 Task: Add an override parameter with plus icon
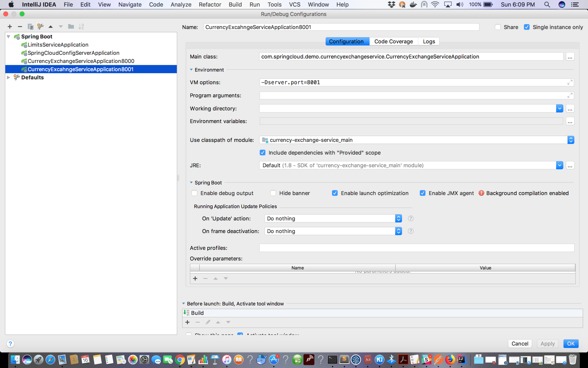[x=195, y=278]
